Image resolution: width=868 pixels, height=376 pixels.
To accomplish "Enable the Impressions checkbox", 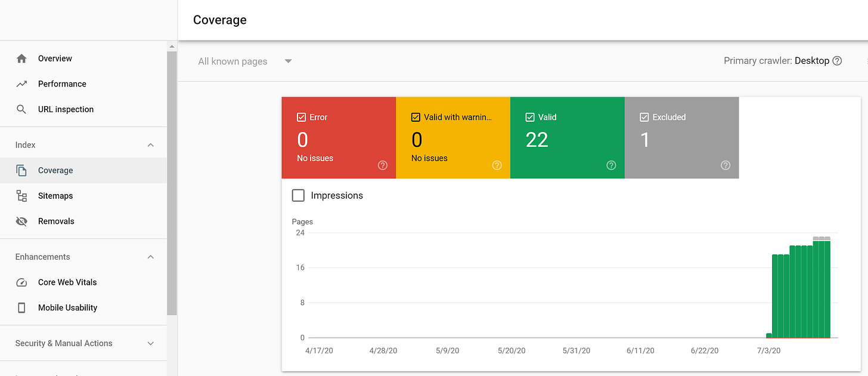I will (299, 196).
